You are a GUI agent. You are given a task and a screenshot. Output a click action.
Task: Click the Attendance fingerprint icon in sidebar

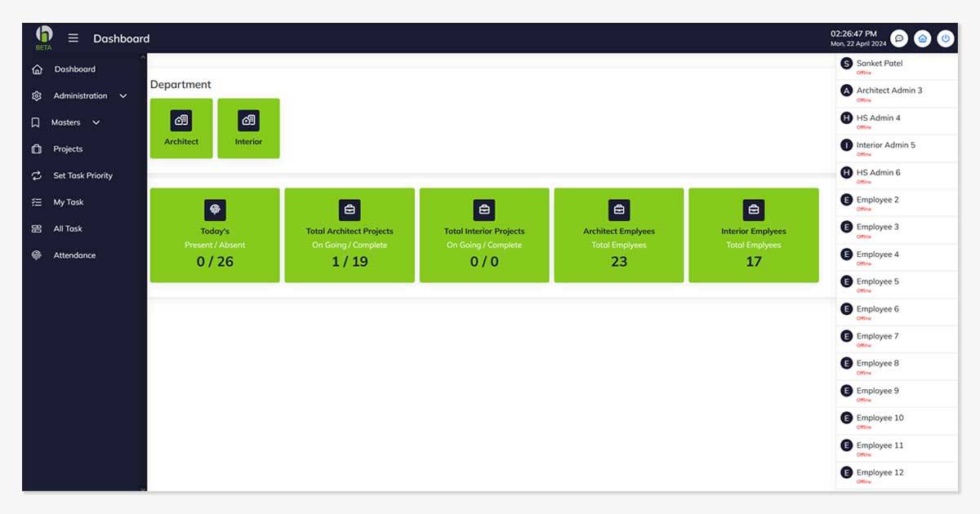36,255
